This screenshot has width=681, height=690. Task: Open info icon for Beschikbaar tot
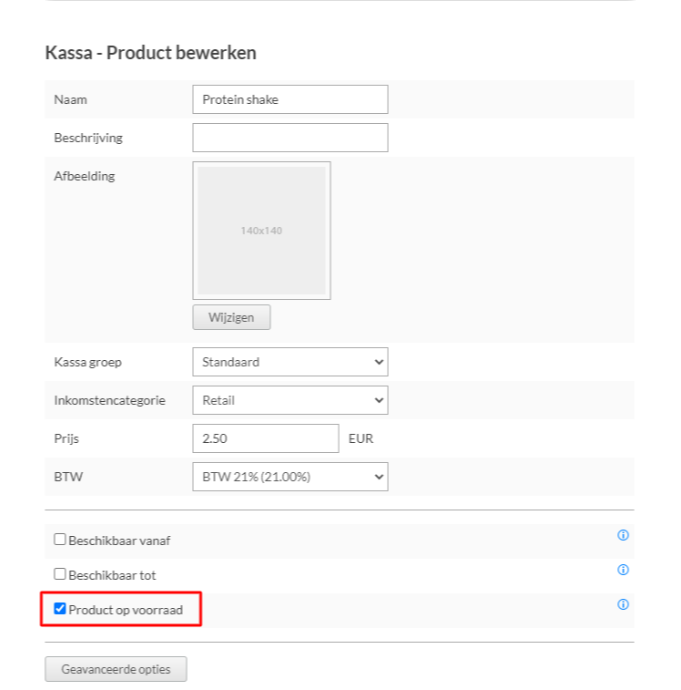(622, 569)
